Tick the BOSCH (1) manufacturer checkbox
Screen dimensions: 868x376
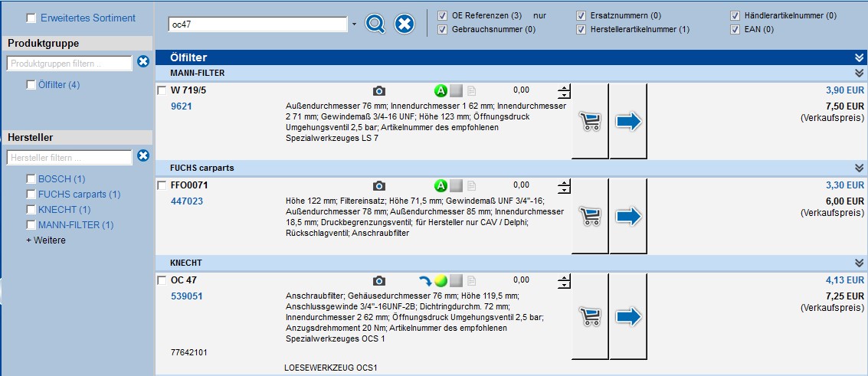[x=31, y=178]
